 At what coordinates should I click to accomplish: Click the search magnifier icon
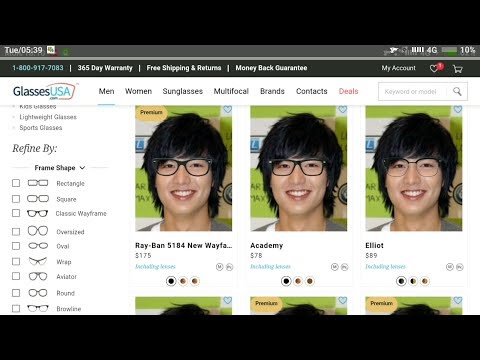point(457,91)
